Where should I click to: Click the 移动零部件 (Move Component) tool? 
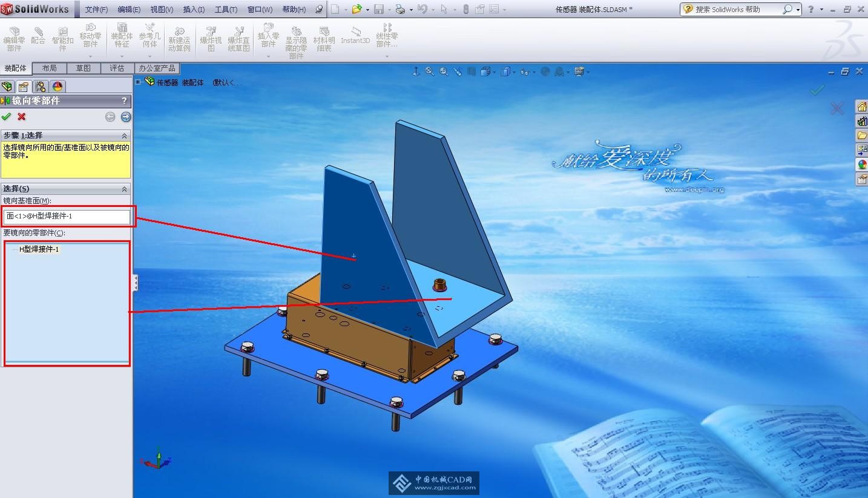coord(90,36)
